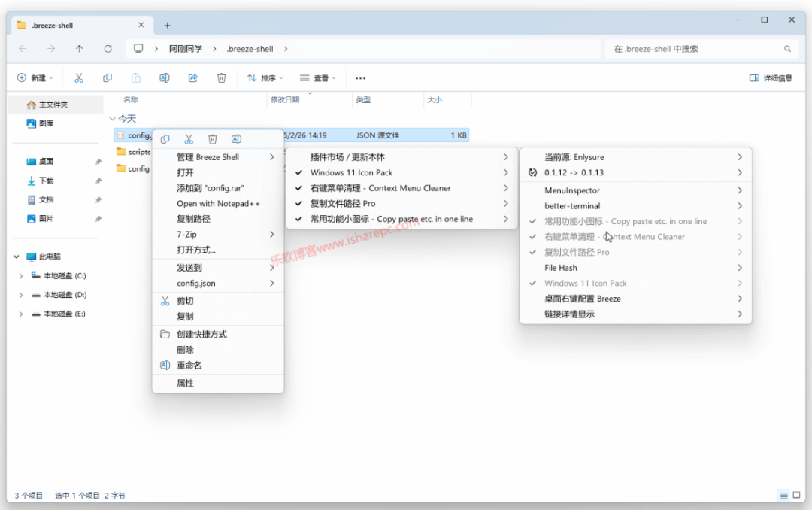Image resolution: width=812 pixels, height=510 pixels.
Task: Choose Open with Notepad++
Action: pos(218,204)
